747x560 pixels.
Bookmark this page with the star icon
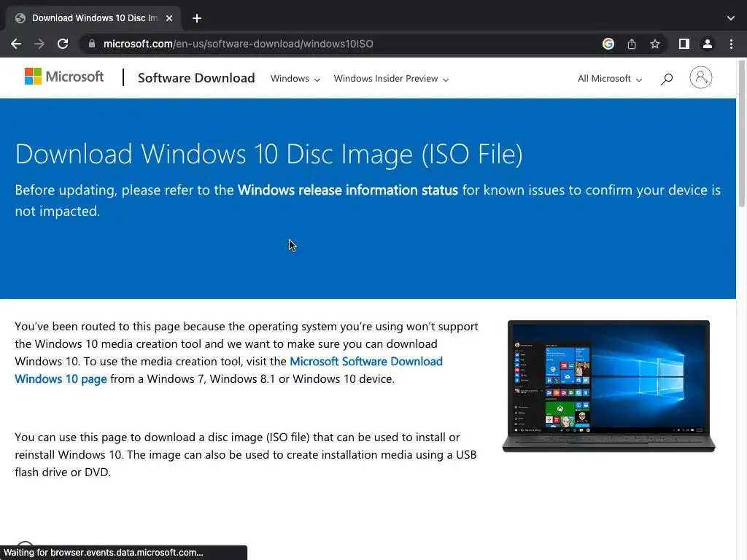pos(655,44)
